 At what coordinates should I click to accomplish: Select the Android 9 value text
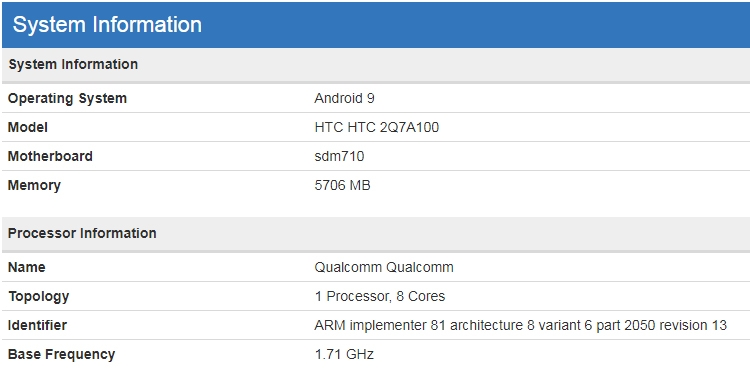coord(344,99)
